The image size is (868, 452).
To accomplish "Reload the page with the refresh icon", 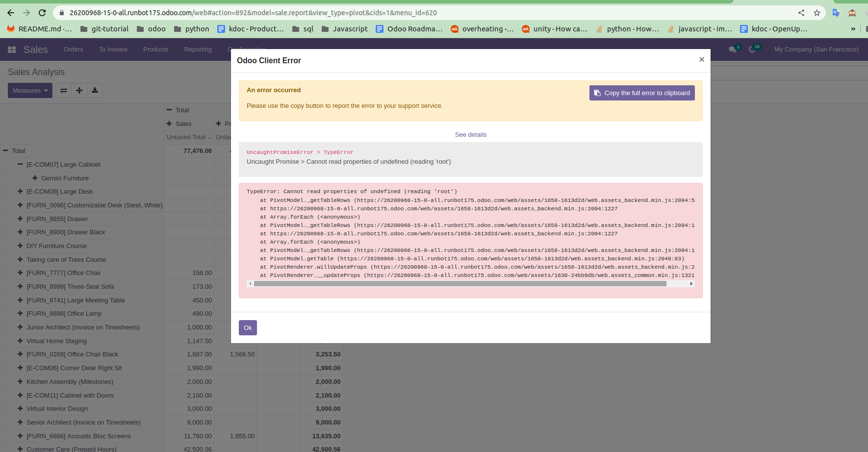I will pos(42,13).
